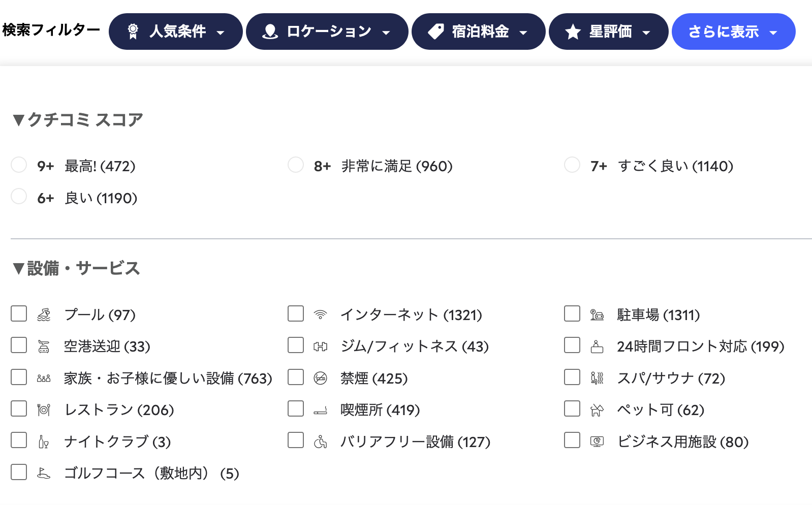Click the pet-friendly dog icon
This screenshot has width=812, height=505.
(x=597, y=410)
